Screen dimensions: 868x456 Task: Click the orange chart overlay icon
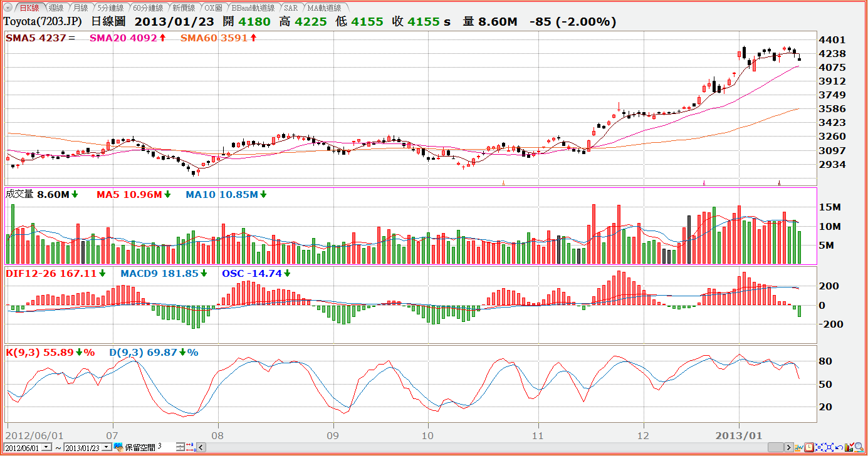(799, 447)
